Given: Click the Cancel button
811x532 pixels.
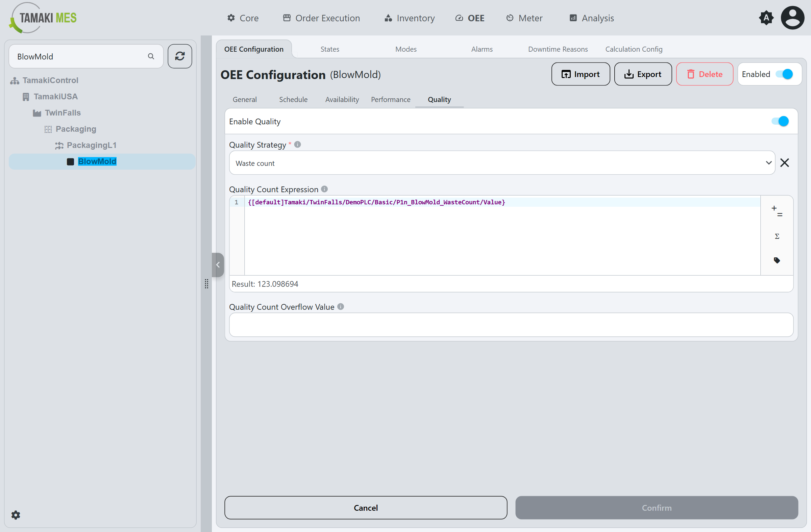Looking at the screenshot, I should tap(366, 507).
